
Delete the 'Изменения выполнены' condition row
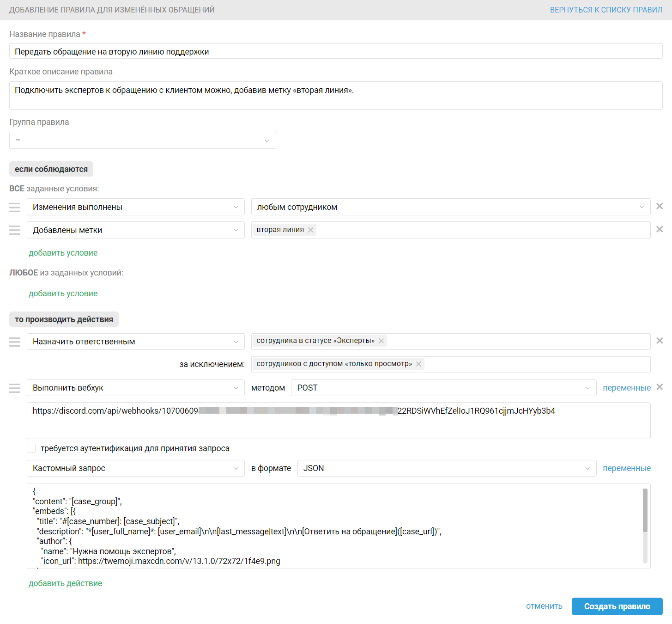(660, 206)
